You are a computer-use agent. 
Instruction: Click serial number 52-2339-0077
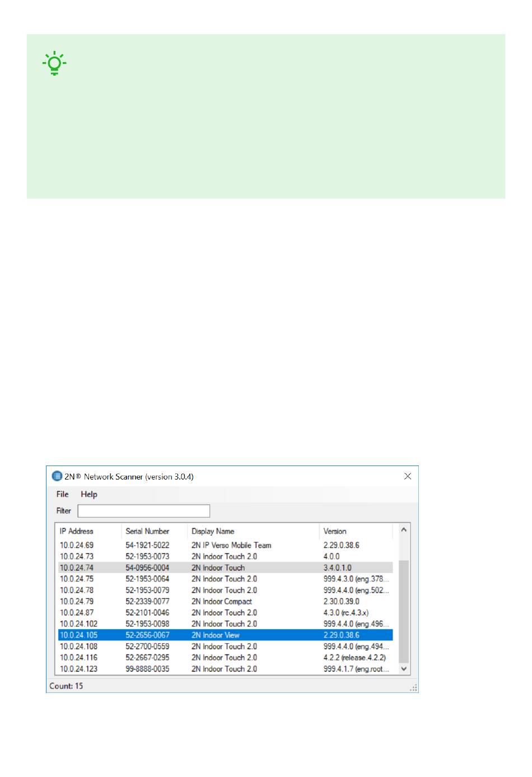coord(147,601)
